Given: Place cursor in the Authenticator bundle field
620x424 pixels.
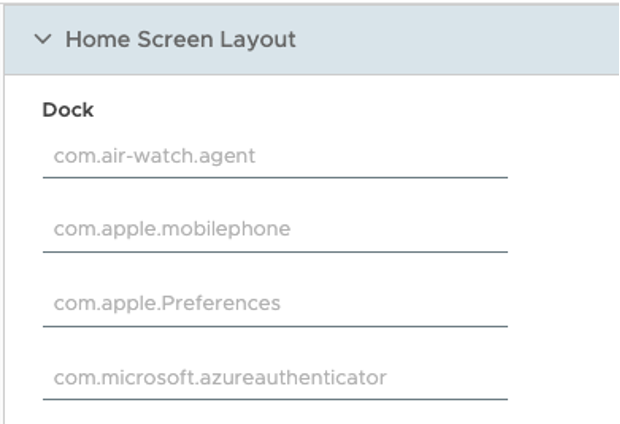Looking at the screenshot, I should 274,378.
